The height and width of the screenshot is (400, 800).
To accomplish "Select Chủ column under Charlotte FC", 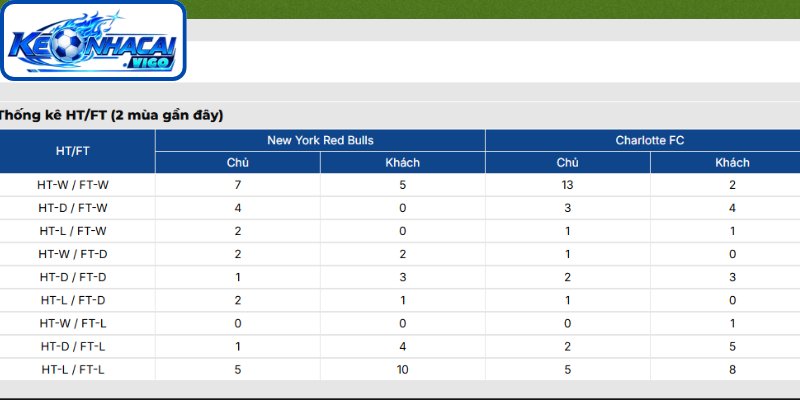I will pyautogui.click(x=567, y=163).
